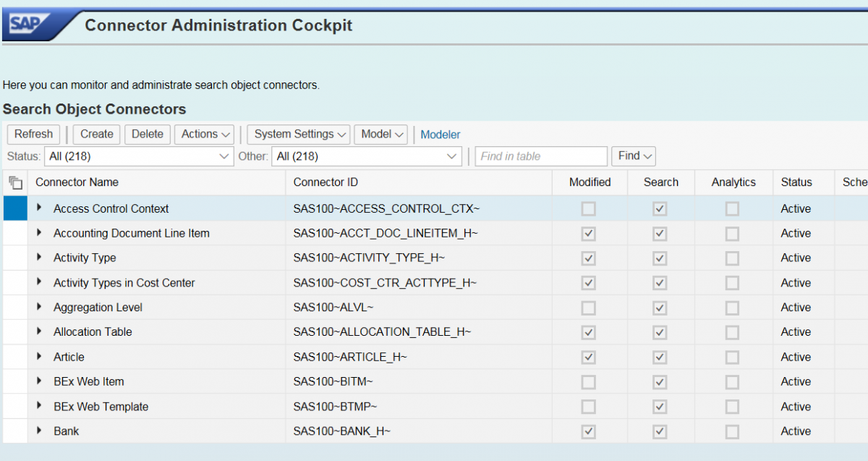This screenshot has width=868, height=461.
Task: Expand the Bank connector details
Action: tap(41, 431)
